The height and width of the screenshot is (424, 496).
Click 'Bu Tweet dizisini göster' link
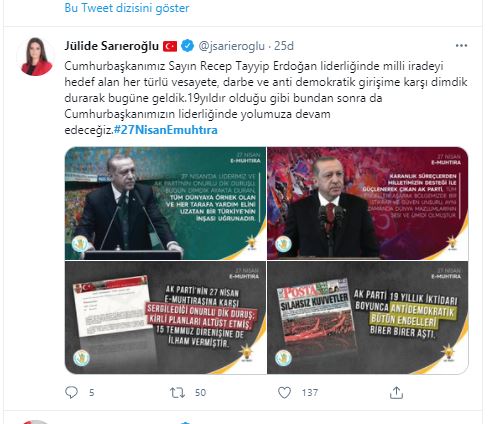[x=127, y=8]
